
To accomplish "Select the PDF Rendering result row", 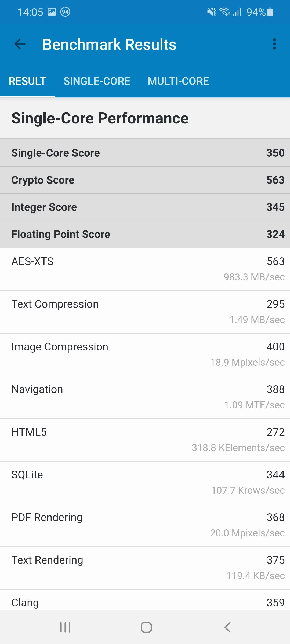I will point(145,525).
